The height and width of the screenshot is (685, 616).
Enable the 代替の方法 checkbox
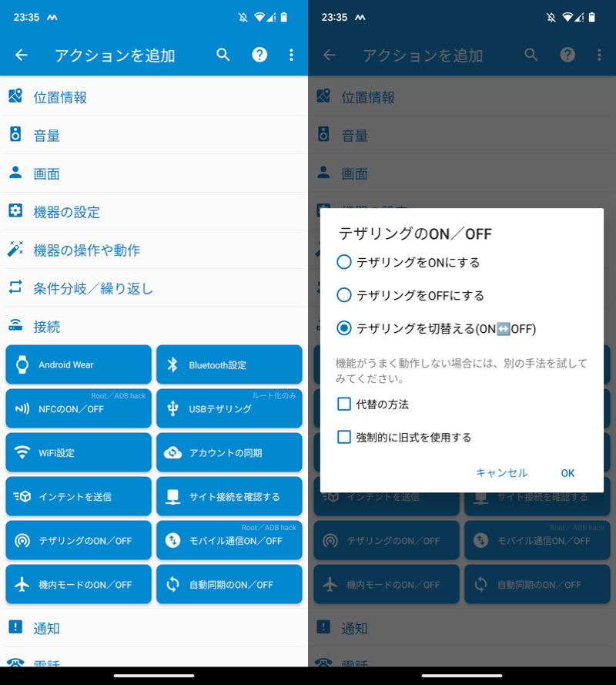[344, 404]
